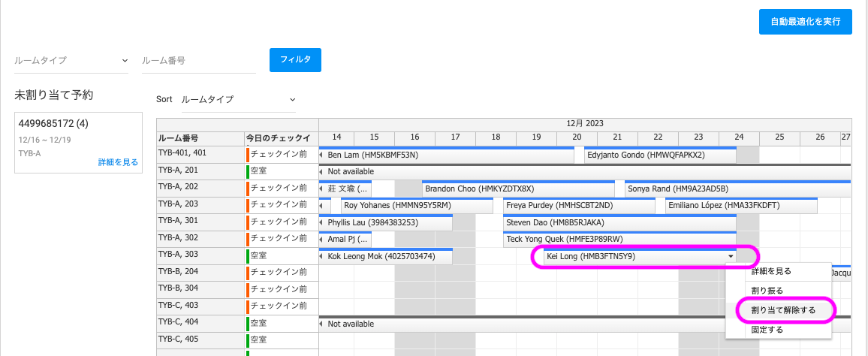Click the left arrow on Amal Pj's booking

pos(322,240)
